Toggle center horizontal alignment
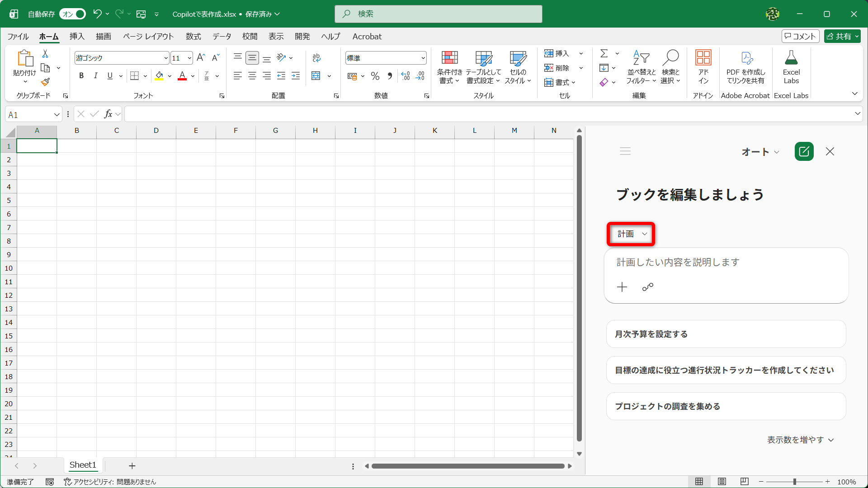The width and height of the screenshot is (868, 488). pyautogui.click(x=252, y=76)
